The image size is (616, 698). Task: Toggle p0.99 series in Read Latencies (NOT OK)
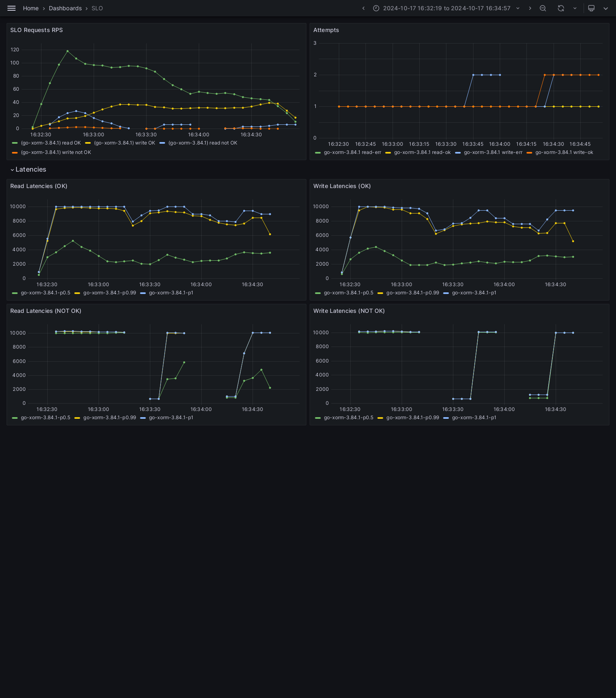[x=110, y=418]
